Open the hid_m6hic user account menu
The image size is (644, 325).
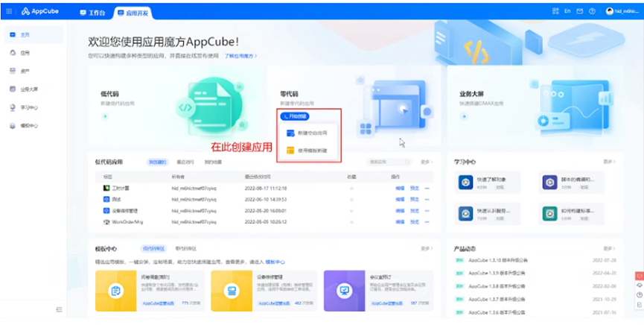(x=622, y=11)
